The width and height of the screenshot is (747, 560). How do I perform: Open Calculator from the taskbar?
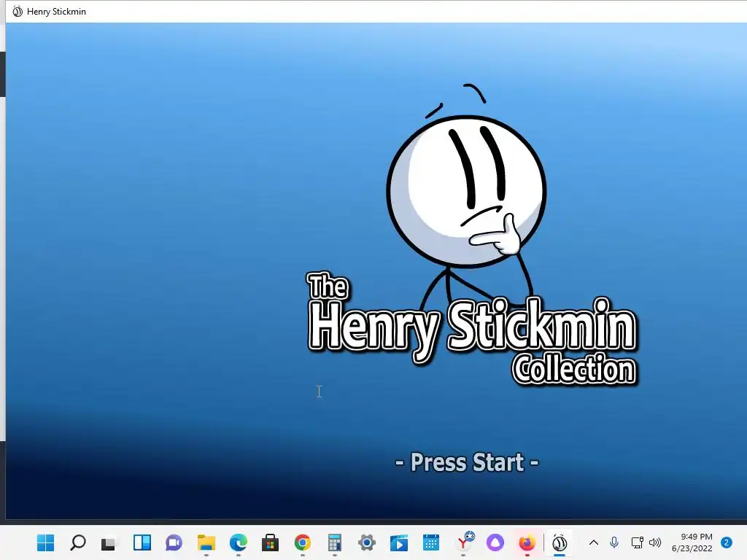(x=334, y=542)
